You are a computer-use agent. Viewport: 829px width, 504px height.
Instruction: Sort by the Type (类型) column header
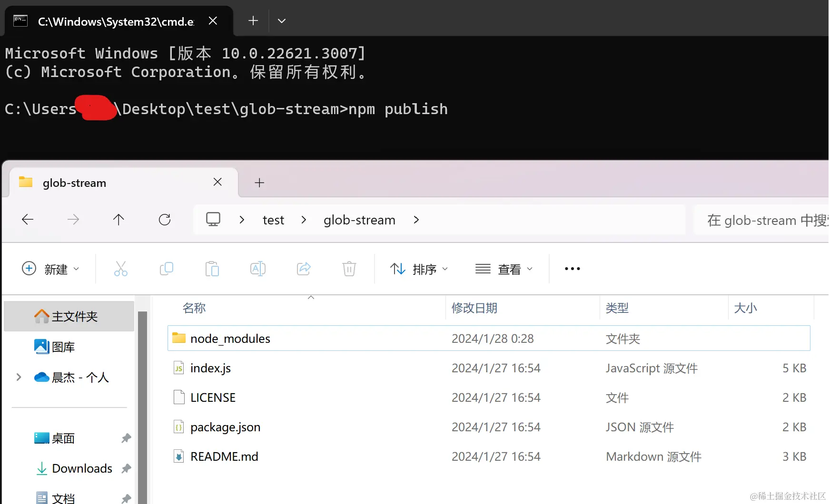click(617, 308)
